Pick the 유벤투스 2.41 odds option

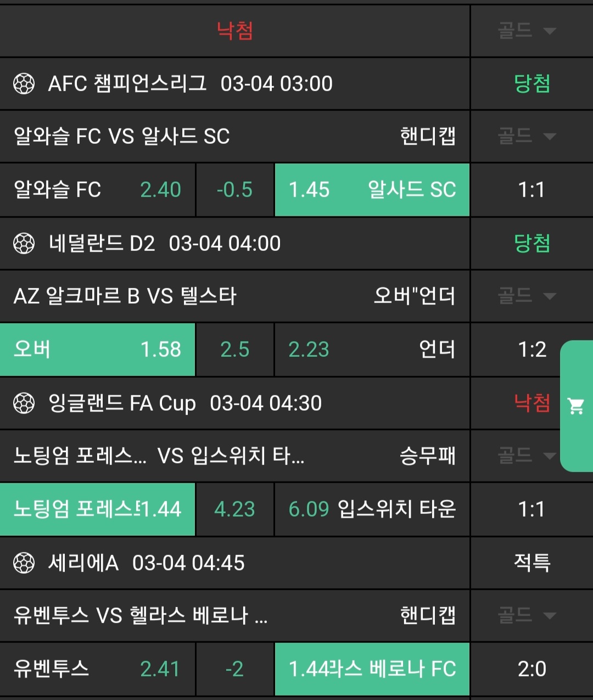[97, 669]
